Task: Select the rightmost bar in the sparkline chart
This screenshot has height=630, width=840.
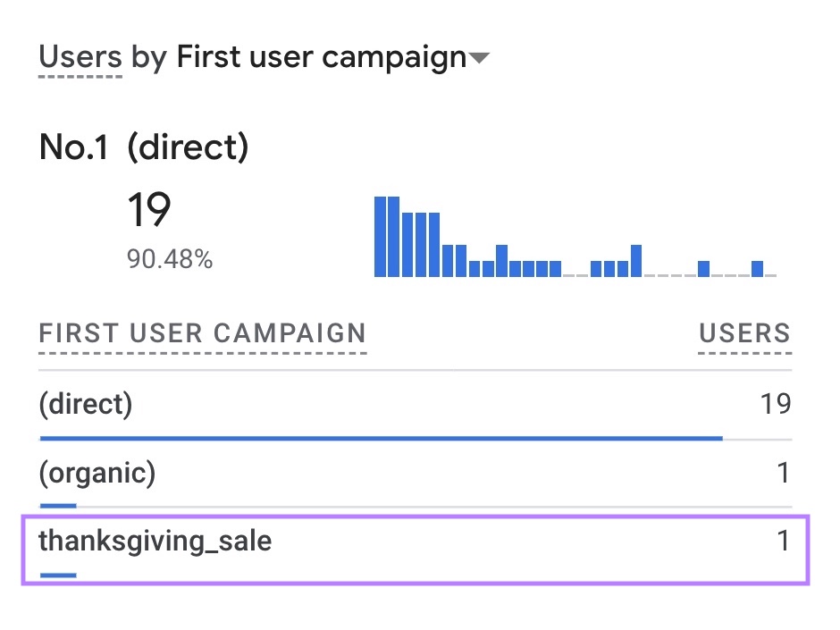Action: click(x=758, y=266)
